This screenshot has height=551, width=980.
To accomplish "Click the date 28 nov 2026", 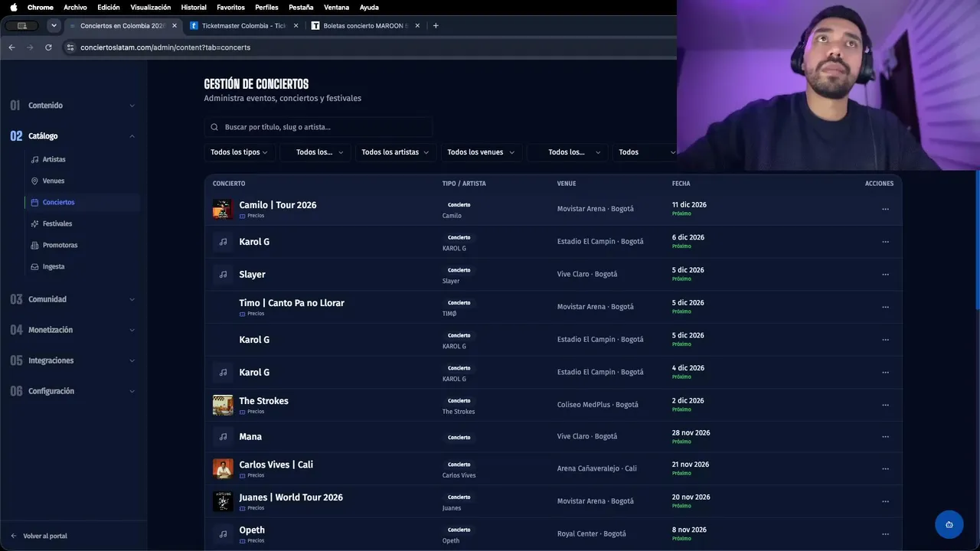I will 691,432.
